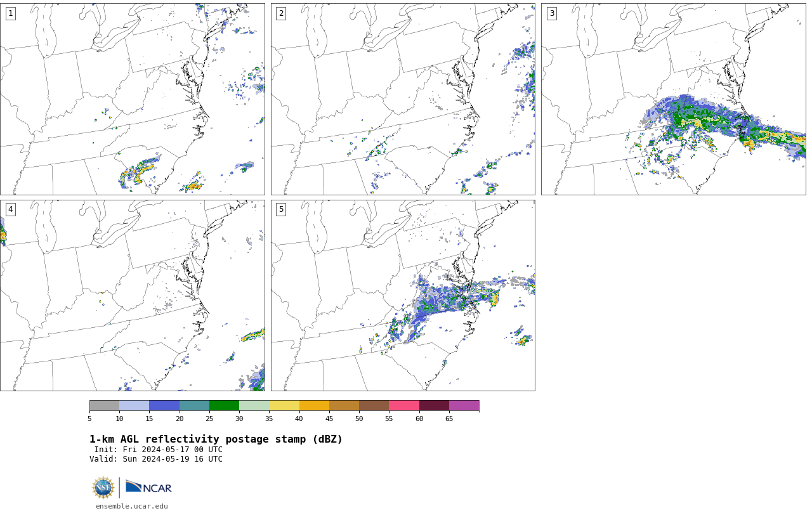812x513 pixels.
Task: Open ensemble member 3 reflectivity map
Action: [673, 99]
